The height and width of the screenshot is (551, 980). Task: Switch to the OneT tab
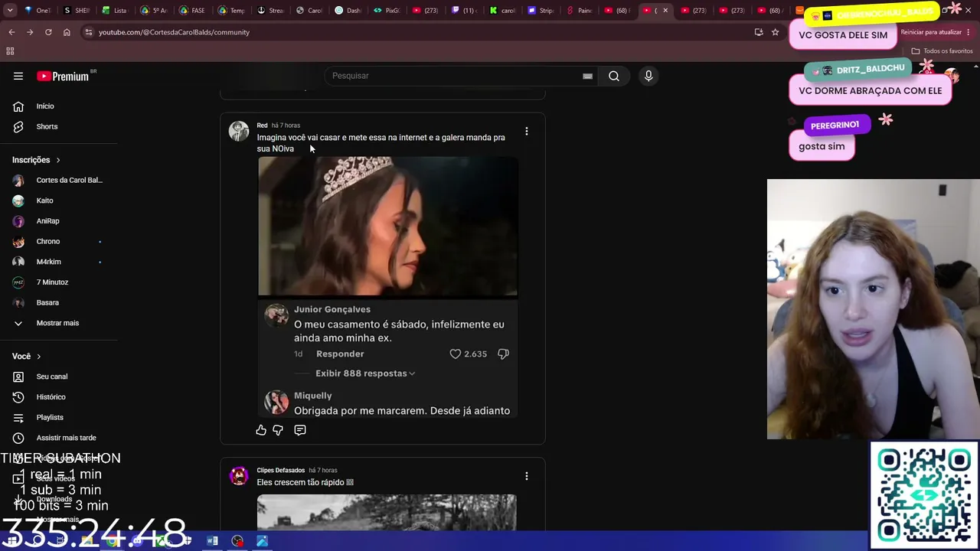pos(38,11)
